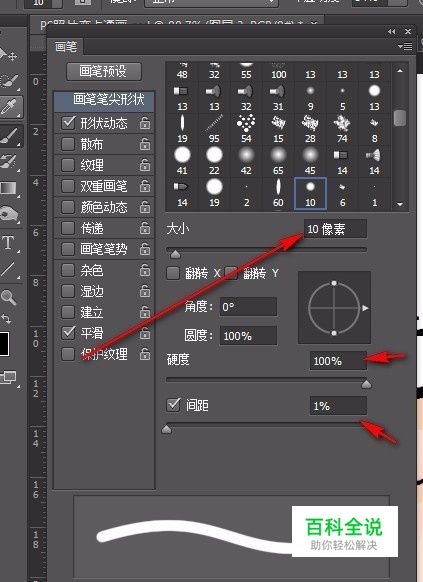
Task: Toggle lock icon for 散布
Action: [145, 144]
